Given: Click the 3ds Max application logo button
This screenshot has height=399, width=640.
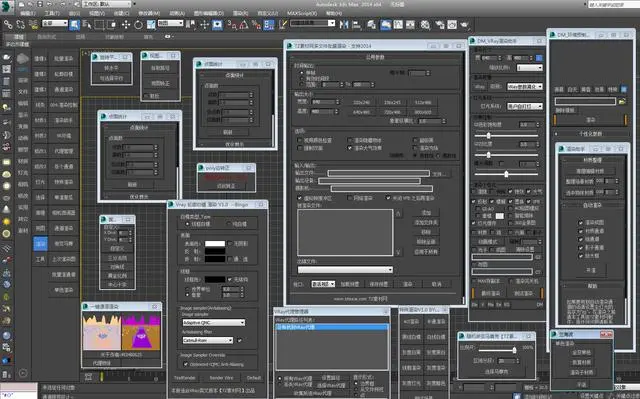Looking at the screenshot, I should pyautogui.click(x=7, y=6).
